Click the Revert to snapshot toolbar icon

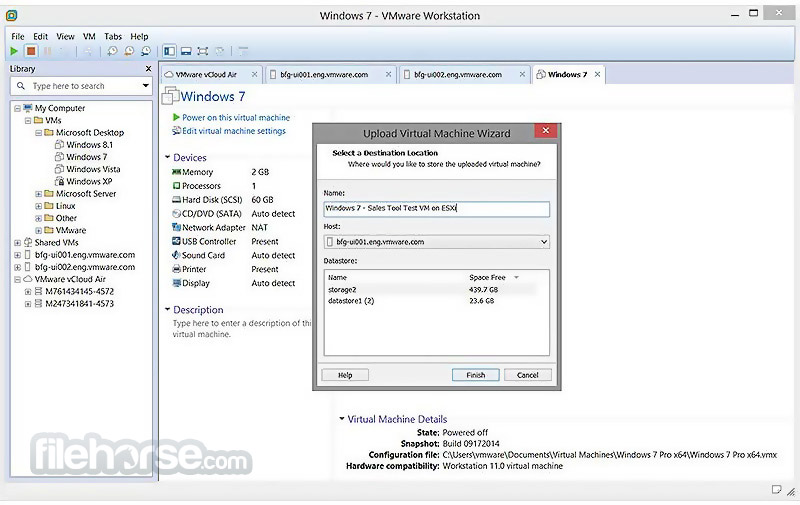click(129, 51)
